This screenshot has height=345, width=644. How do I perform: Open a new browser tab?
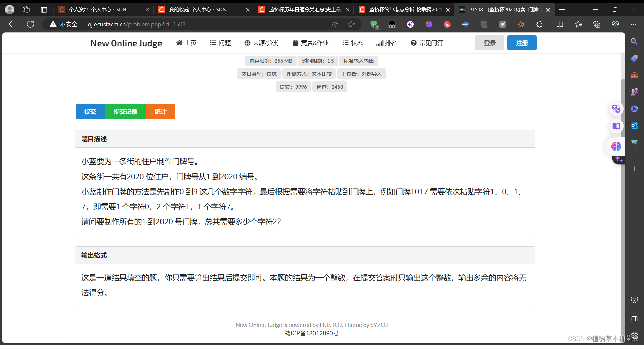[x=562, y=10]
